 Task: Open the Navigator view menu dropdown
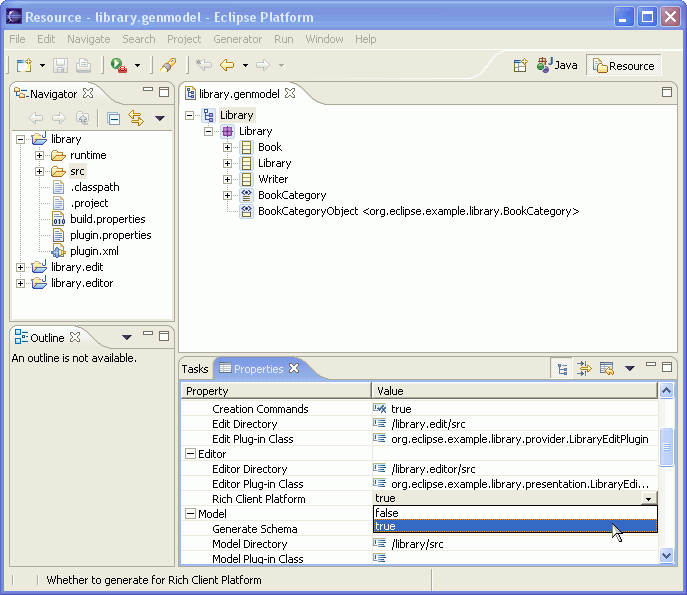point(160,118)
